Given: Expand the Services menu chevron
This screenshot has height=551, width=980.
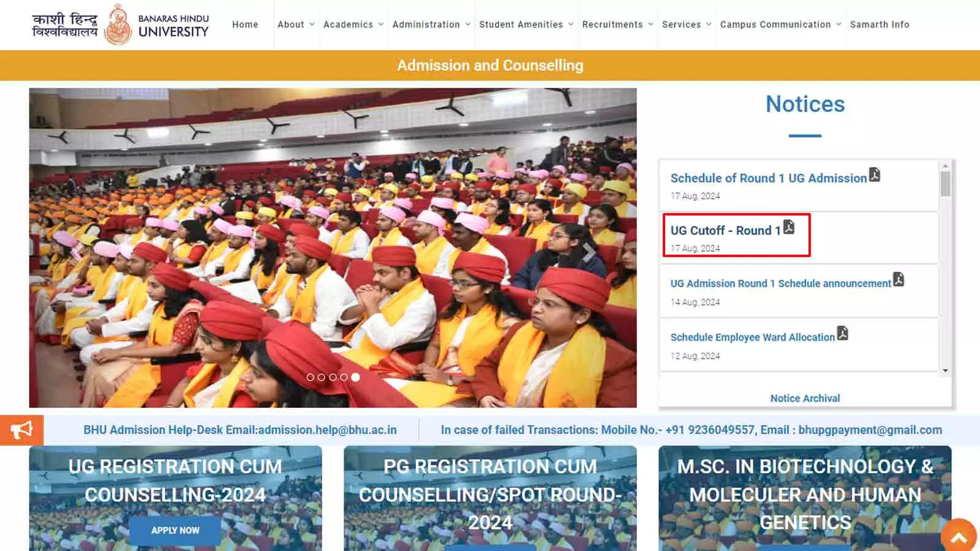Looking at the screenshot, I should click(709, 24).
